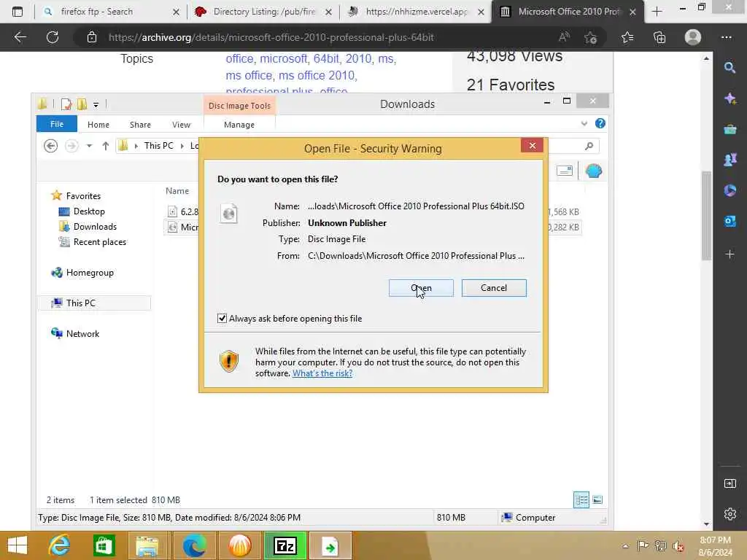Open the What's the risk? link
This screenshot has width=747, height=560.
pyautogui.click(x=322, y=373)
